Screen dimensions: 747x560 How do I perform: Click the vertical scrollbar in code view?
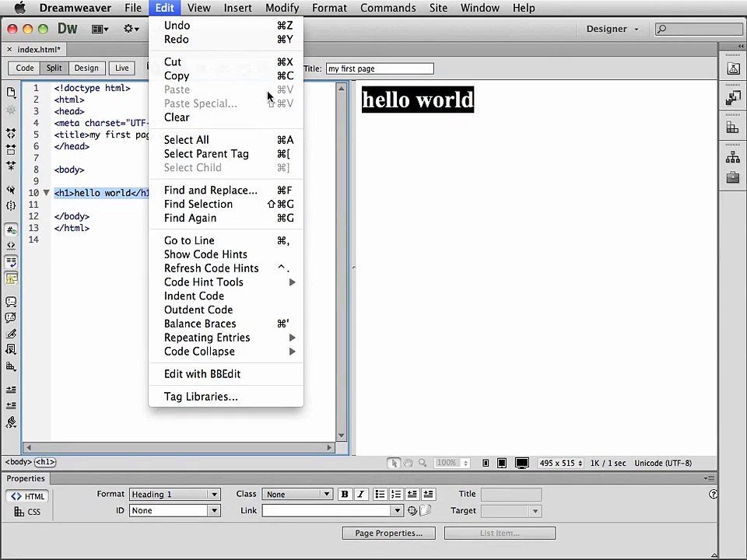pyautogui.click(x=341, y=261)
